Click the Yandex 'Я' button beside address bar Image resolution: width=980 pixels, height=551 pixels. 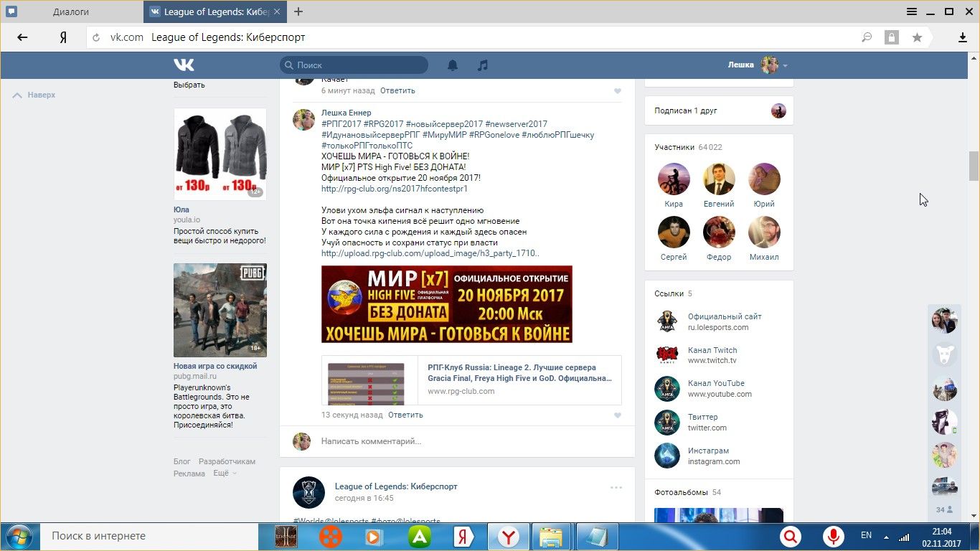coord(63,37)
